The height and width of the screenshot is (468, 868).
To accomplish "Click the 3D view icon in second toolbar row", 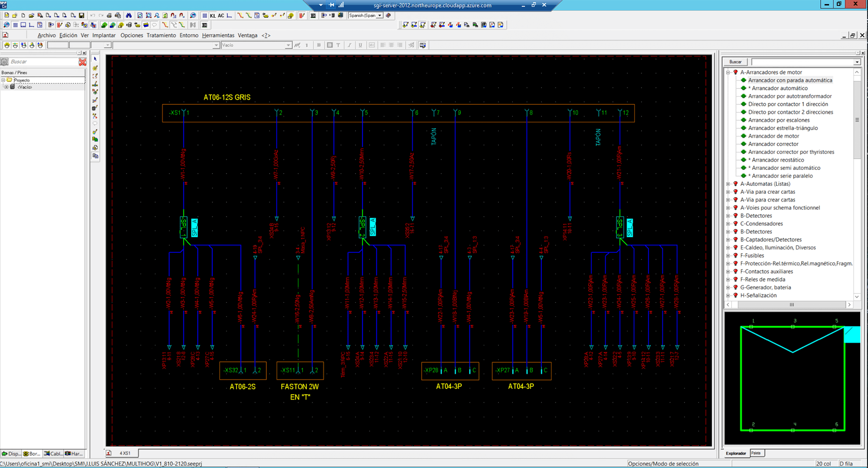I will 204,25.
